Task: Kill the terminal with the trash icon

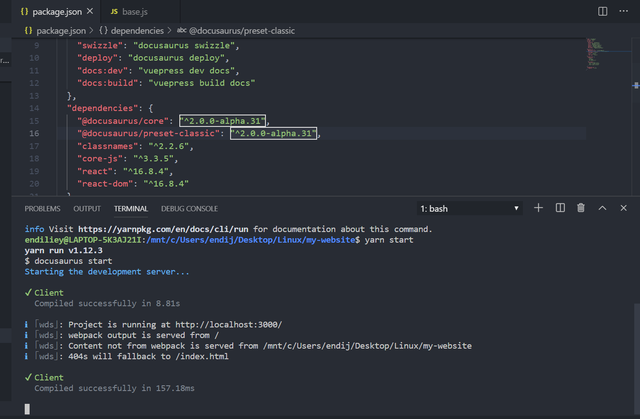Action: tap(581, 208)
